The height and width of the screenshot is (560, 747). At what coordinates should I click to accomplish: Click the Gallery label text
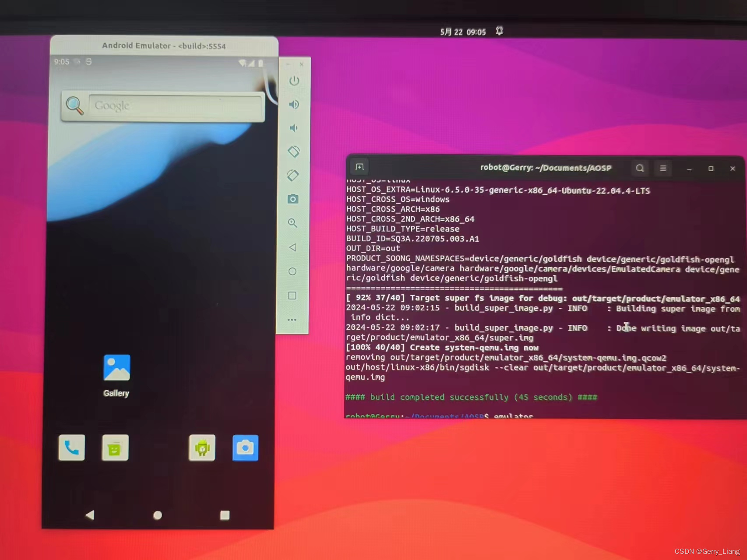116,393
